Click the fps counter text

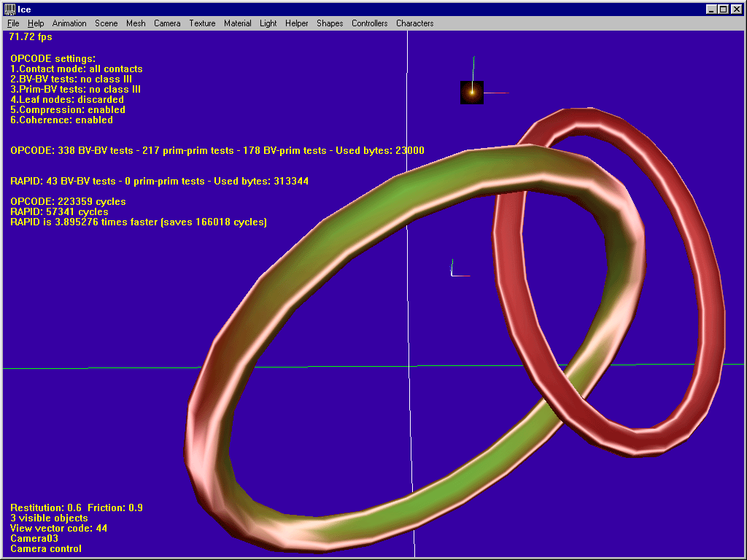31,36
